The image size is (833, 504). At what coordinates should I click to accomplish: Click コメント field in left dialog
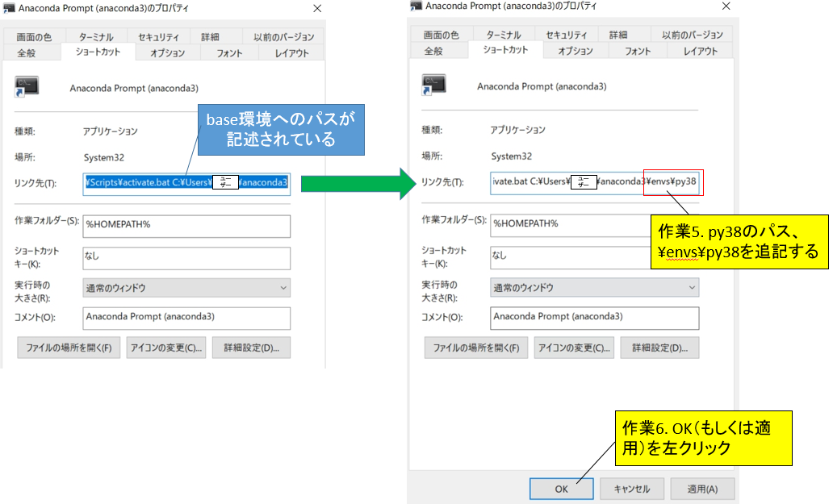[x=186, y=319]
